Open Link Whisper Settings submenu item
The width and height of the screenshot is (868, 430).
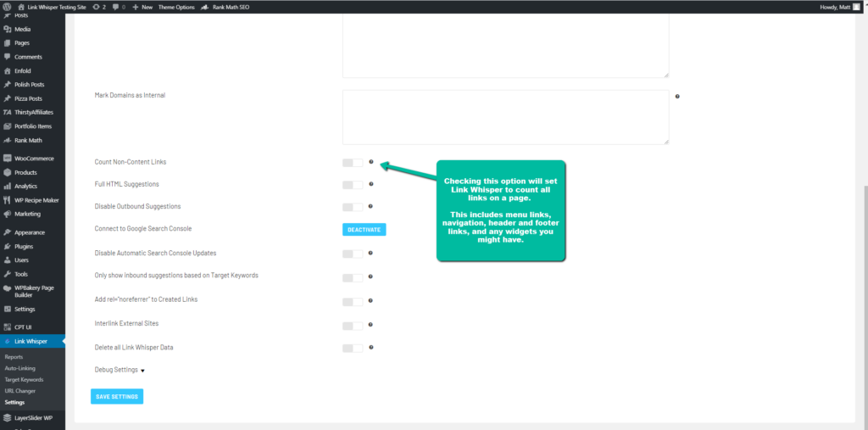click(x=14, y=402)
